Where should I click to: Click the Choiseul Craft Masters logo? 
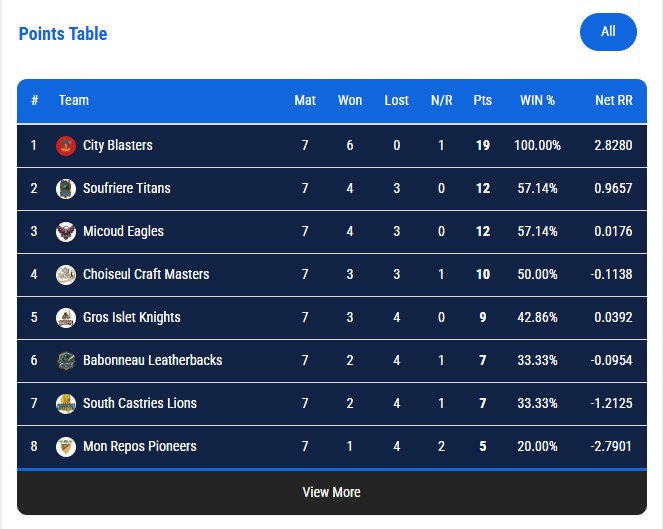(x=66, y=275)
